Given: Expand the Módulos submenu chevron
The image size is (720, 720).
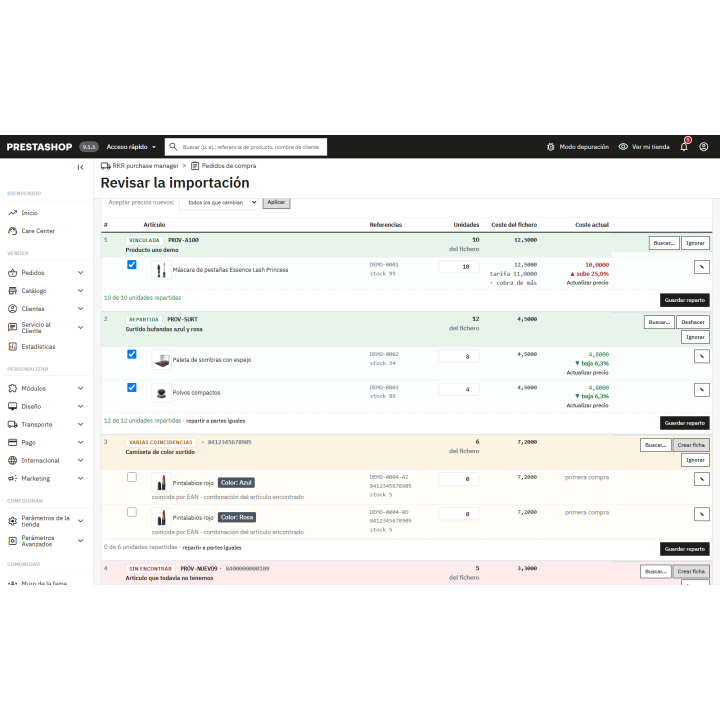Looking at the screenshot, I should tap(80, 388).
